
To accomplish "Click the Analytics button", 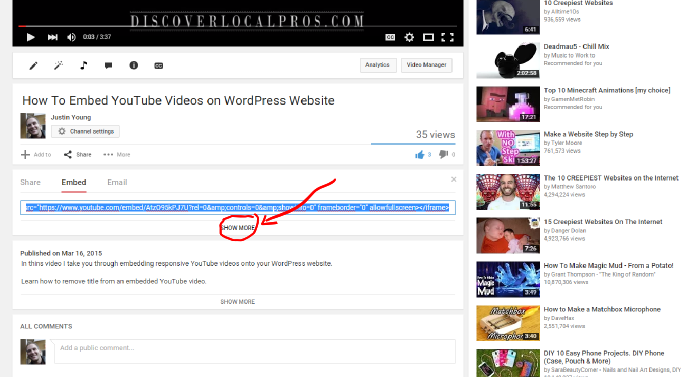I will pyautogui.click(x=377, y=65).
